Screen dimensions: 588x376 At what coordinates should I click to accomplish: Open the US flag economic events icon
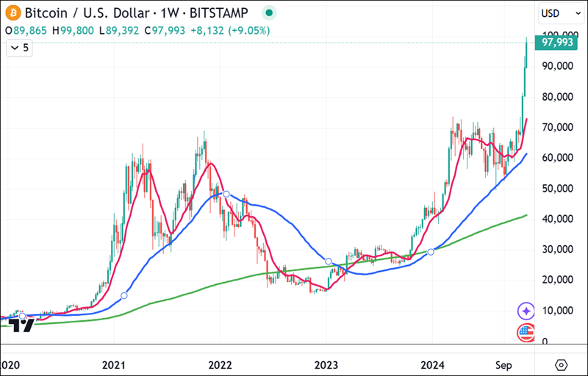(x=526, y=333)
